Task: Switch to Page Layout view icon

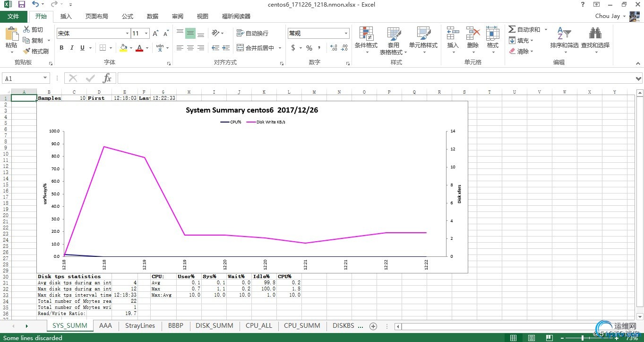Action: (532, 338)
